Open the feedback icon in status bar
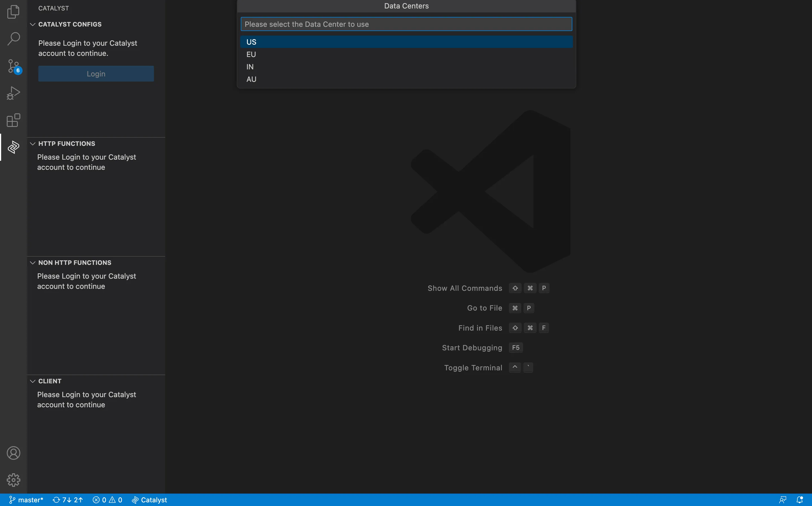The image size is (812, 506). pyautogui.click(x=783, y=500)
